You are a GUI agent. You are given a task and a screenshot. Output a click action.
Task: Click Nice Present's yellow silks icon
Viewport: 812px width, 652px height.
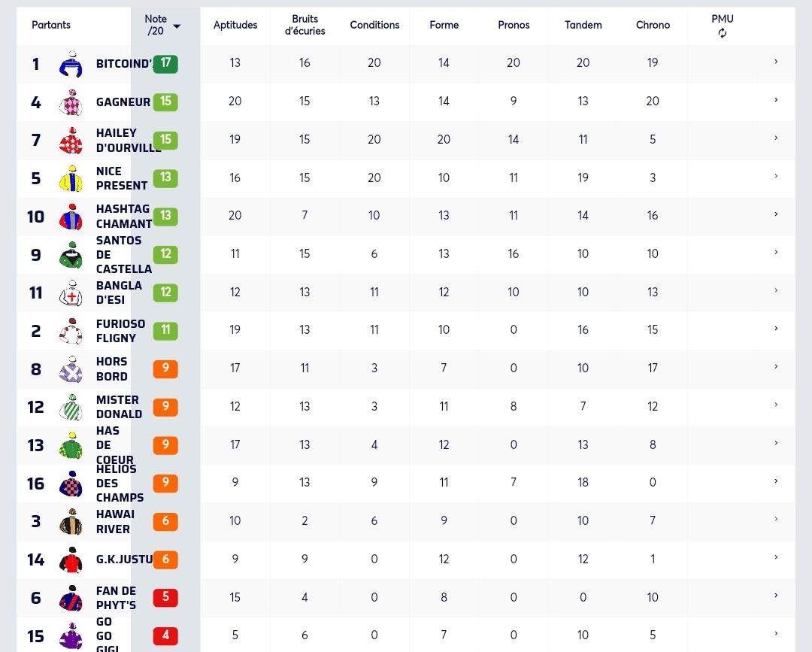click(x=71, y=179)
